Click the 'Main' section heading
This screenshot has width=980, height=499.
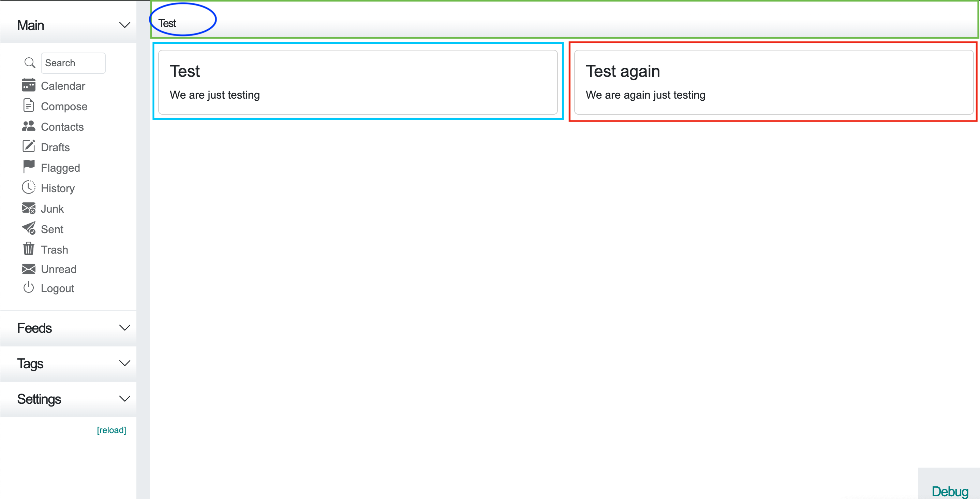(30, 26)
